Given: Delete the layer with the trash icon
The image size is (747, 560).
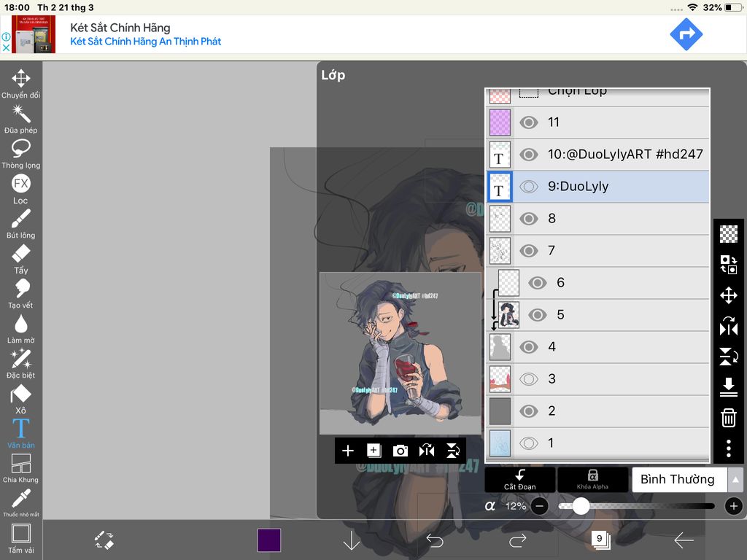Looking at the screenshot, I should pos(729,418).
